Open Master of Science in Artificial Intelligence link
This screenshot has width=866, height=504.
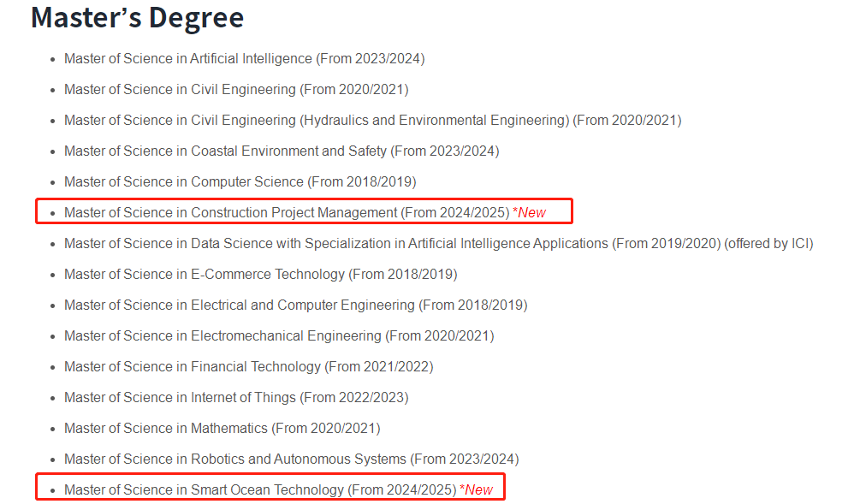(188, 59)
